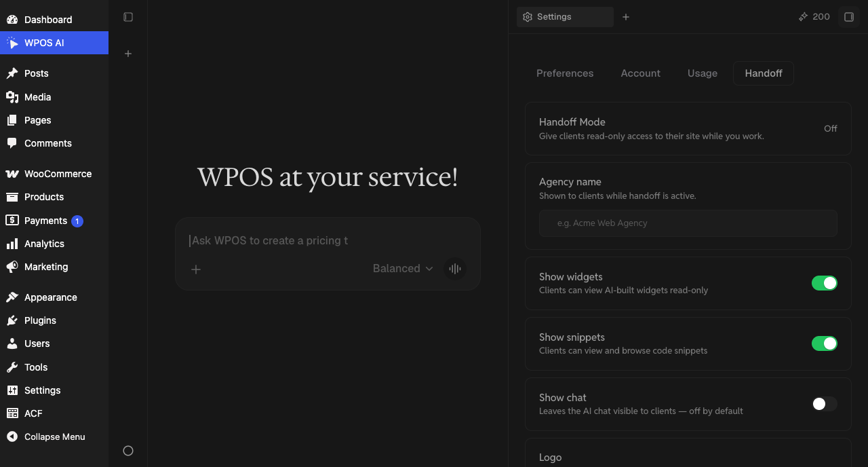Open the Posts menu item
This screenshot has width=868, height=467.
point(54,73)
